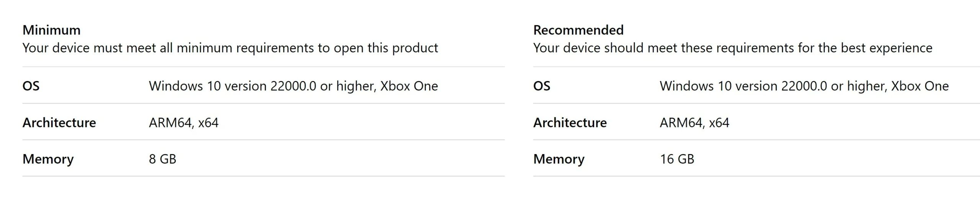The image size is (980, 197).
Task: Select the Memory label under Minimum
Action: 48,159
